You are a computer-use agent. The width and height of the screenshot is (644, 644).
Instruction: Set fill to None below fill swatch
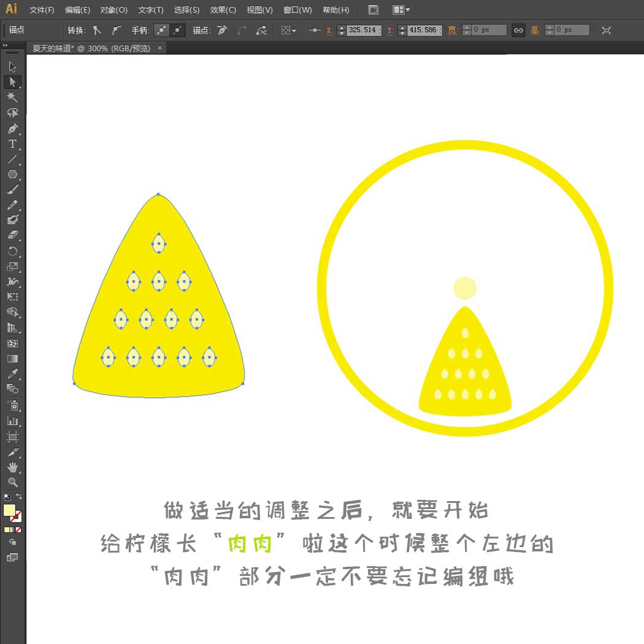pyautogui.click(x=18, y=530)
